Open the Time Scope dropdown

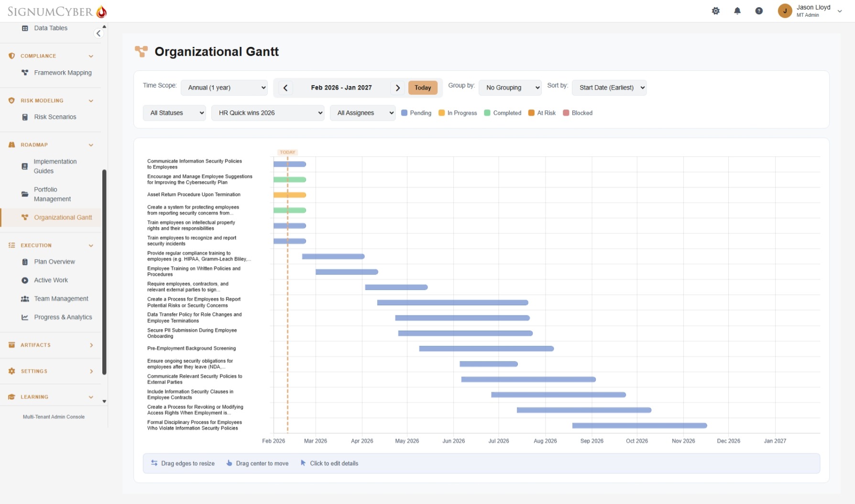coord(224,88)
